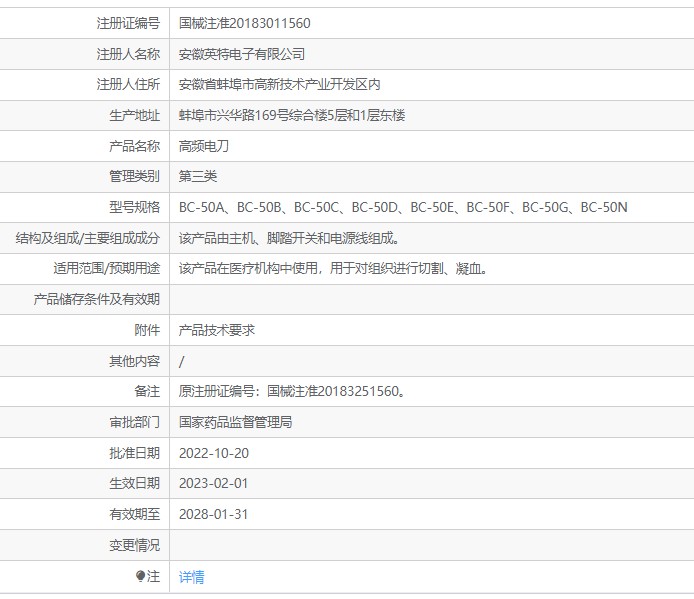Open the 详情 link
The image size is (694, 599).
[x=192, y=577]
